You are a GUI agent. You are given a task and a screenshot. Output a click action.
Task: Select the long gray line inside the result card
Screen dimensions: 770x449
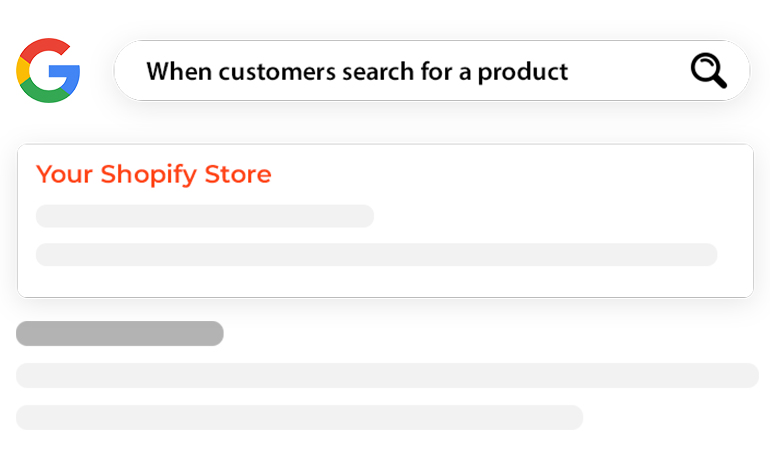[x=376, y=254]
